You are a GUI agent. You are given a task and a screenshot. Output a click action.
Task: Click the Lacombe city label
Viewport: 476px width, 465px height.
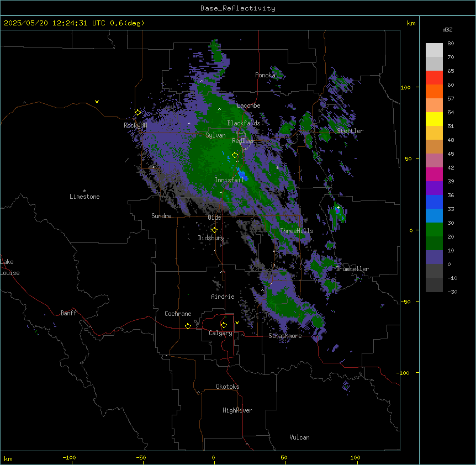coord(248,105)
